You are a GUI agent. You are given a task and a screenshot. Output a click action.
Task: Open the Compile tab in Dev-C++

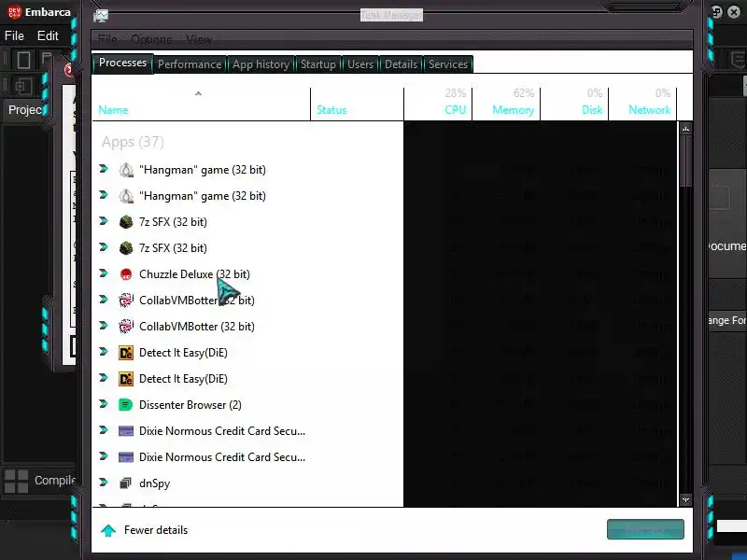[54, 481]
